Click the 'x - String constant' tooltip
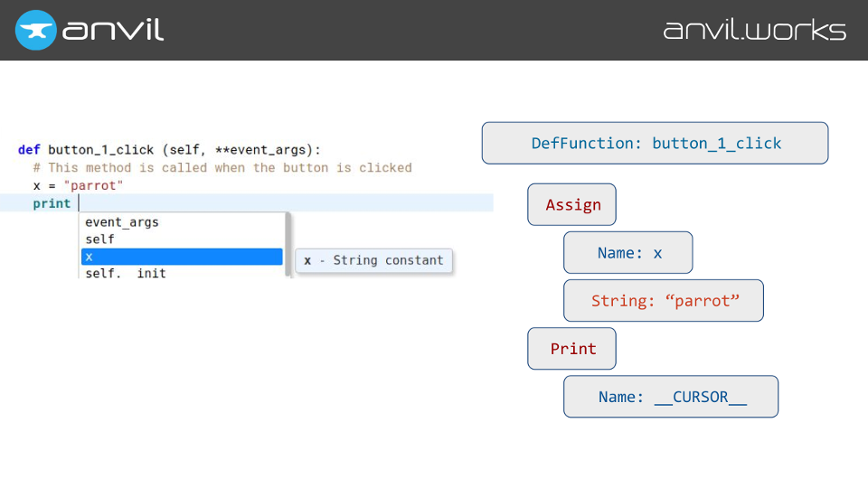Image resolution: width=868 pixels, height=488 pixels. click(x=373, y=260)
